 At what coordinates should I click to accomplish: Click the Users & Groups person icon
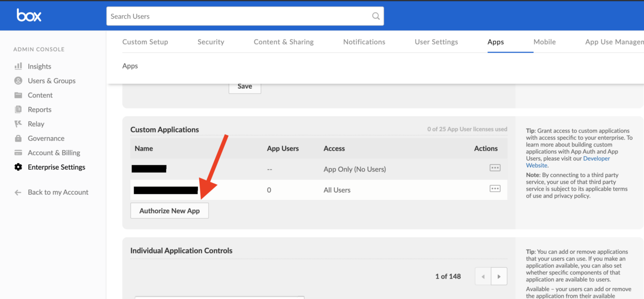[x=18, y=80]
